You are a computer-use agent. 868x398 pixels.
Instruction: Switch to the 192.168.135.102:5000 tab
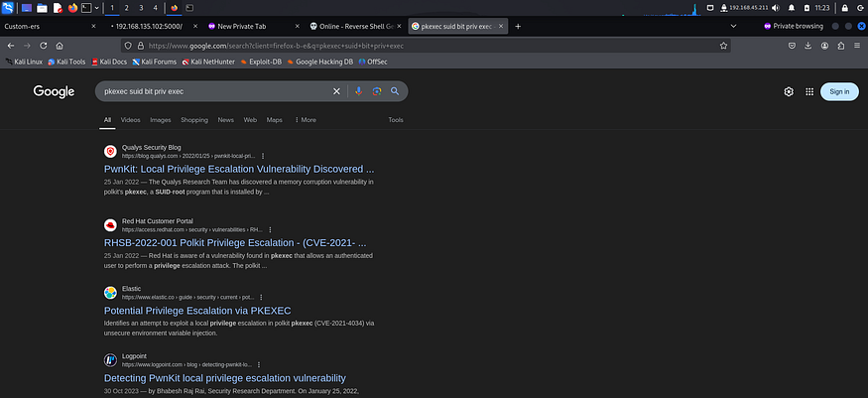coord(150,26)
